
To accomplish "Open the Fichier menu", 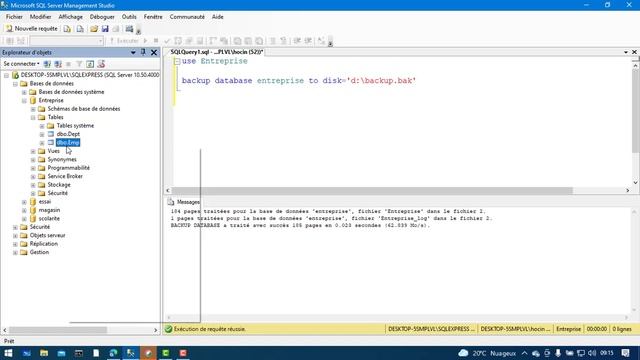I will (14, 17).
